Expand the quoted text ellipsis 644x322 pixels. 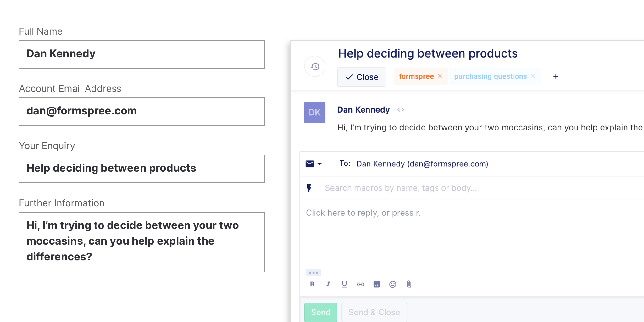click(x=314, y=273)
